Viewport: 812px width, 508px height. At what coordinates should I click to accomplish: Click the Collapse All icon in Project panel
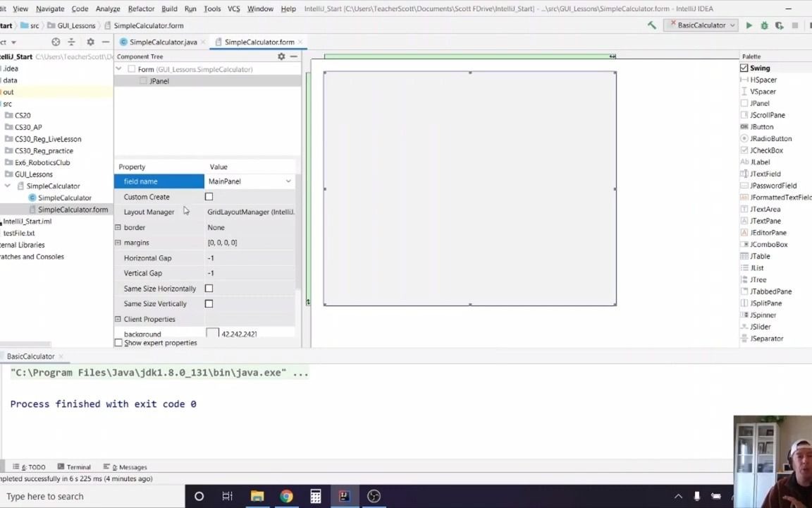[x=71, y=42]
